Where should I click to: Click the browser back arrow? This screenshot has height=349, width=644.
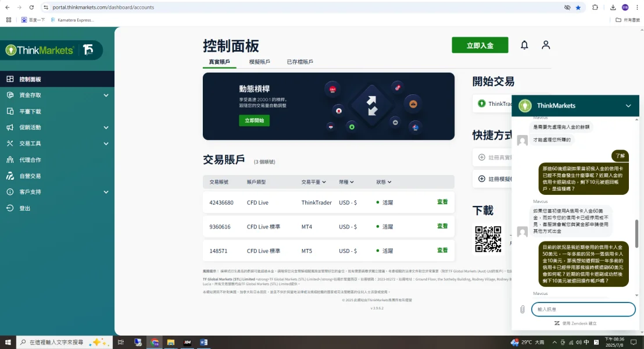8,8
